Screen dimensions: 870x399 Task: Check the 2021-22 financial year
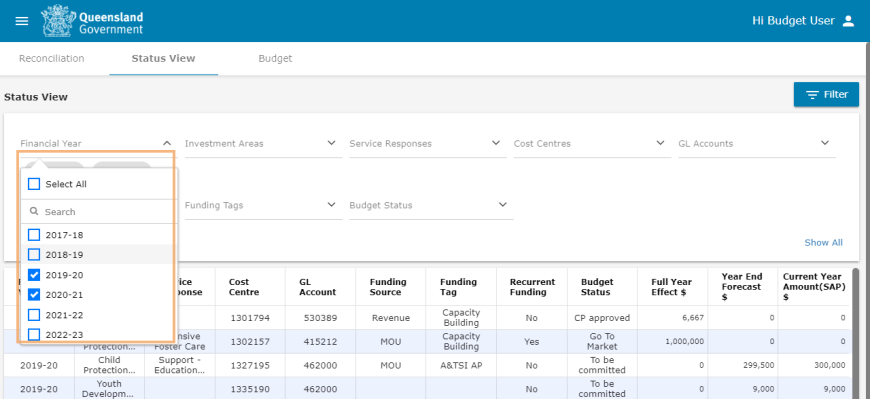(x=34, y=315)
